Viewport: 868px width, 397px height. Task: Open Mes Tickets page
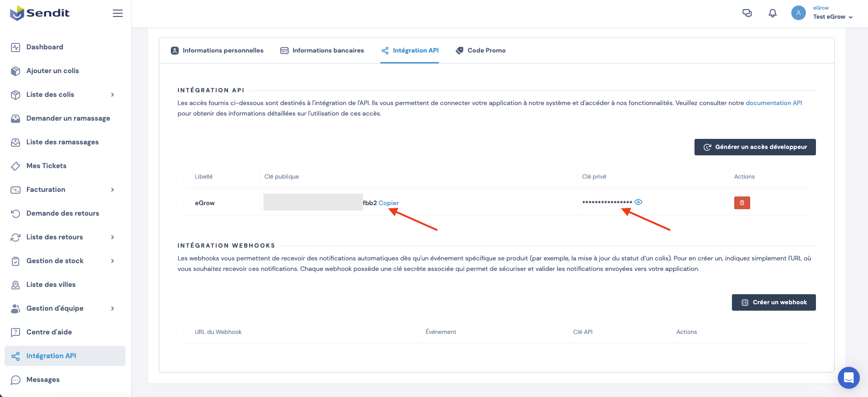[x=47, y=166]
